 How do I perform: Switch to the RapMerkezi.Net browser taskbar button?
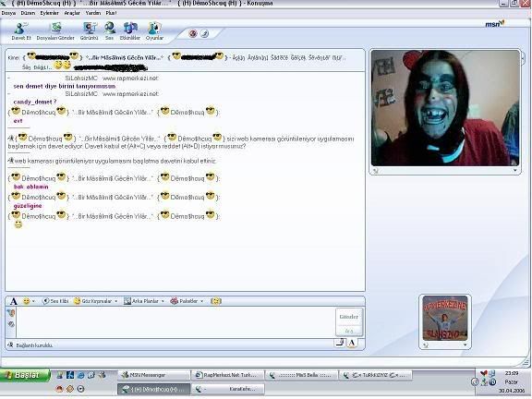[226, 375]
